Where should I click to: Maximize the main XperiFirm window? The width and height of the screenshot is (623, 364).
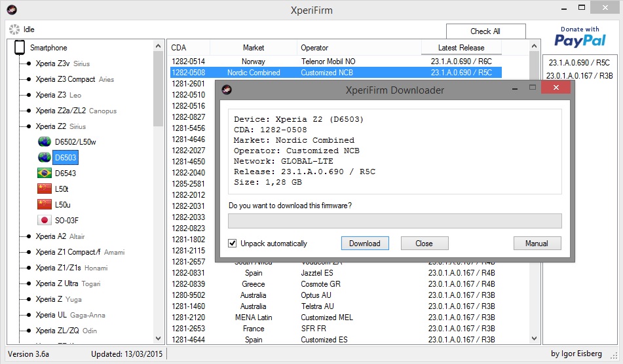click(x=582, y=8)
